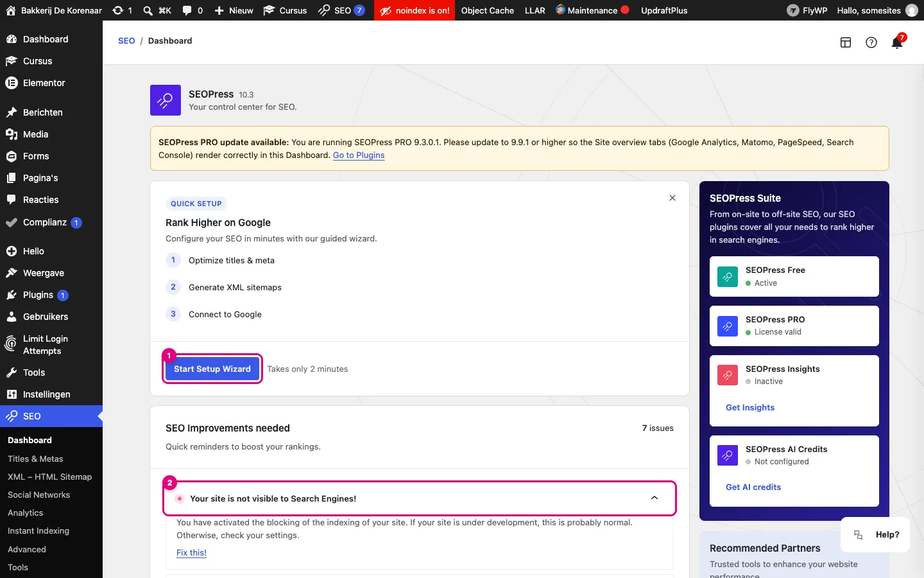Open the notifications bell icon

click(x=897, y=42)
